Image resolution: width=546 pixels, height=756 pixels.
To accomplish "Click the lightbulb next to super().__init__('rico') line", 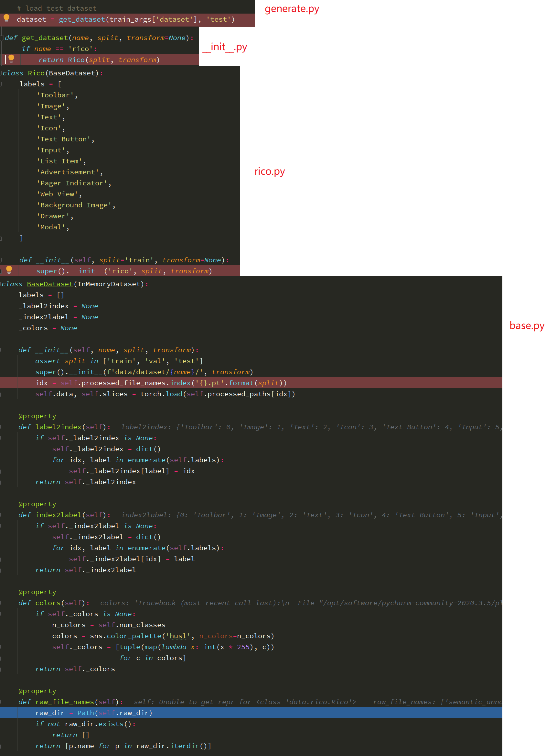I will [9, 271].
